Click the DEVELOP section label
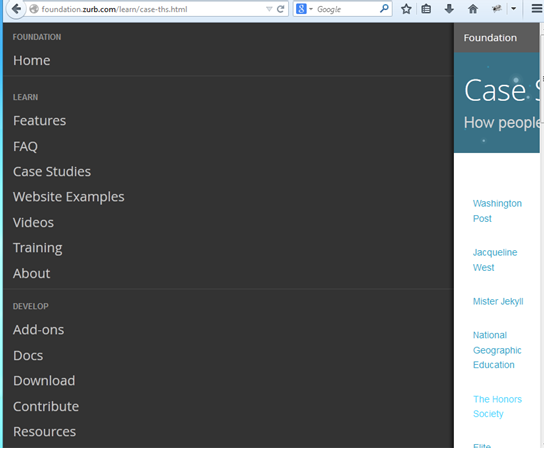545x449 pixels. [x=31, y=307]
